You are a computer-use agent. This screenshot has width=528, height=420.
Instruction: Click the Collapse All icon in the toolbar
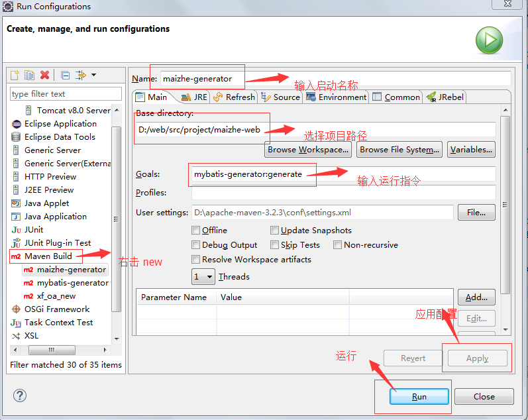tap(65, 75)
